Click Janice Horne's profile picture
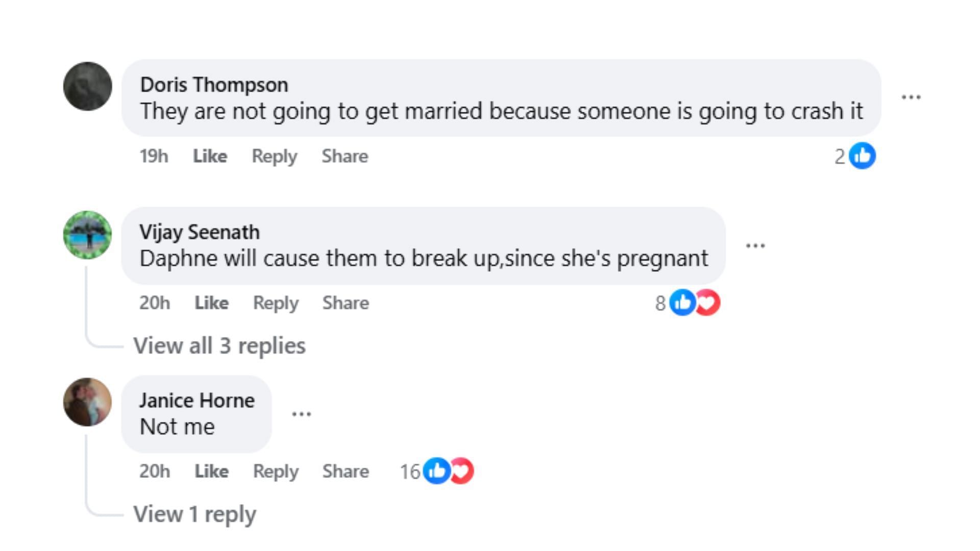Image resolution: width=980 pixels, height=551 pixels. click(87, 402)
